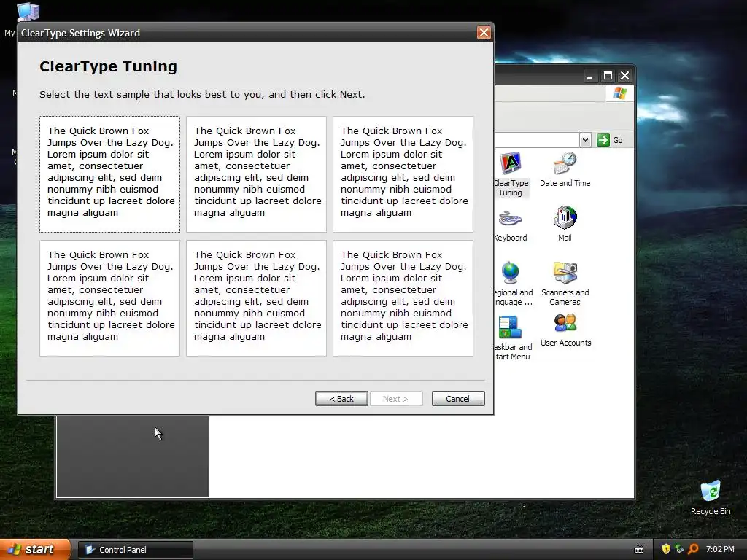Click the Go button in Control Panel
This screenshot has height=560, width=747.
[610, 140]
